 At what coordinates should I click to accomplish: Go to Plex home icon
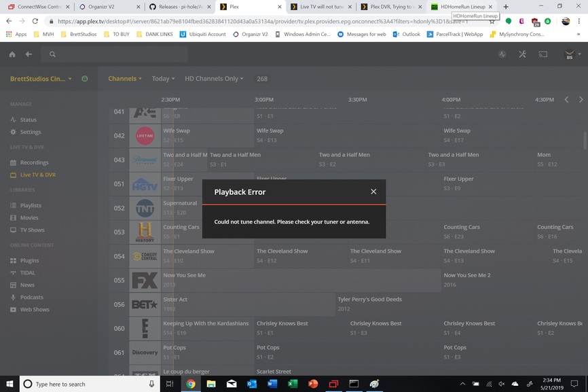12,54
